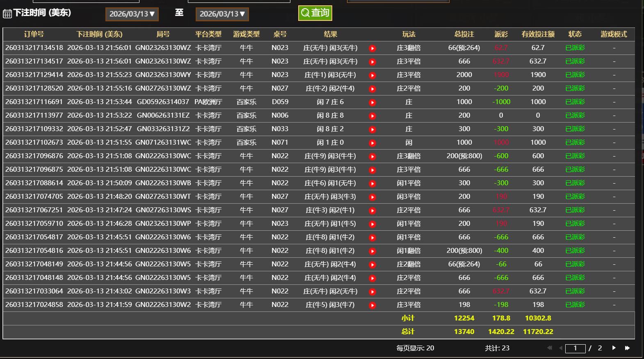Screen dimensions: 644x359
Task: Go to next page arrow
Action: click(614, 348)
